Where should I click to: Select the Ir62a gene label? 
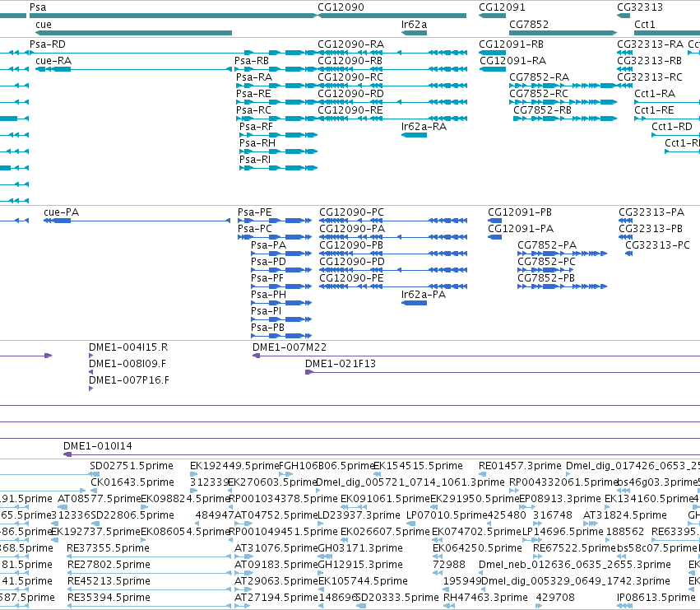click(x=414, y=25)
